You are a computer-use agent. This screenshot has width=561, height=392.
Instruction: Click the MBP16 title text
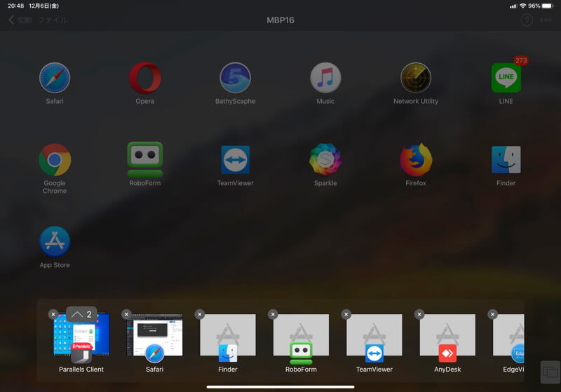[280, 20]
